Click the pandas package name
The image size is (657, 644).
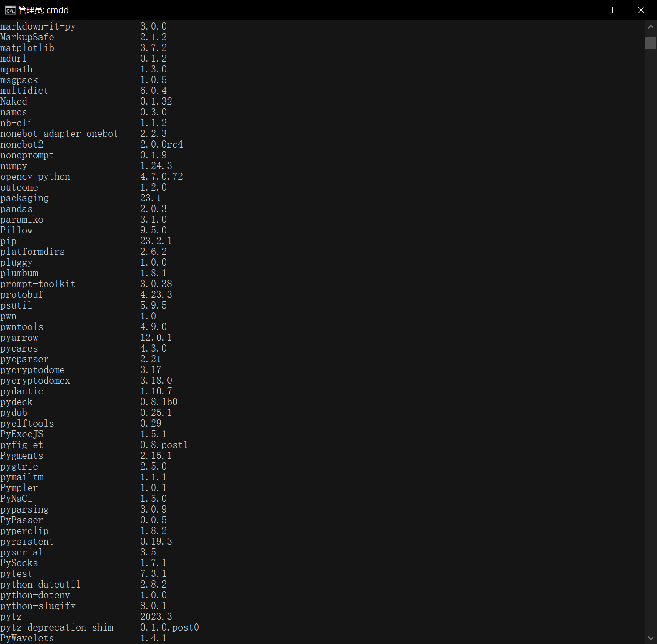(x=17, y=209)
